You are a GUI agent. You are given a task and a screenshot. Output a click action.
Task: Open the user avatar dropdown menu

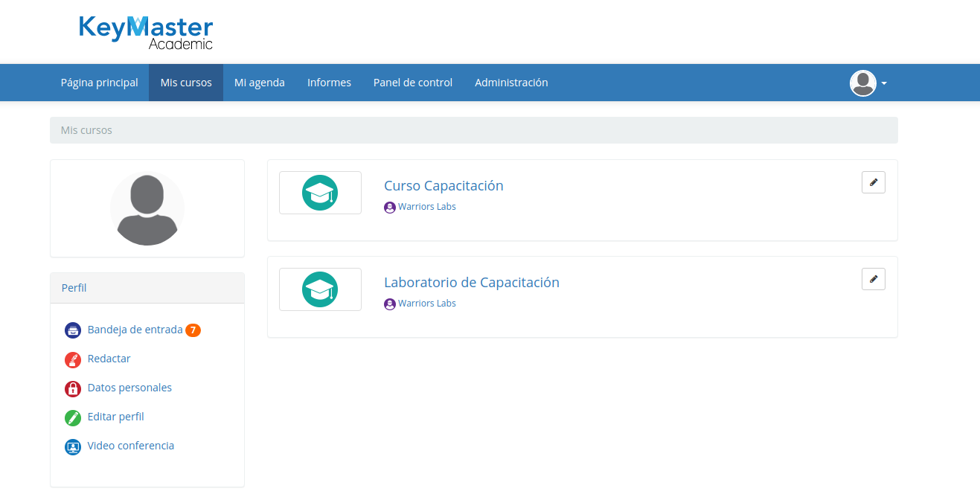(868, 83)
